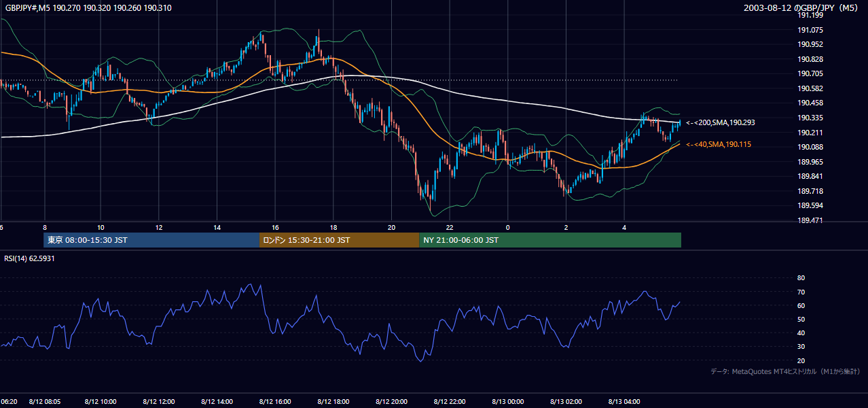The image size is (868, 408).
Task: Click RSI scale value 30
Action: [x=801, y=347]
